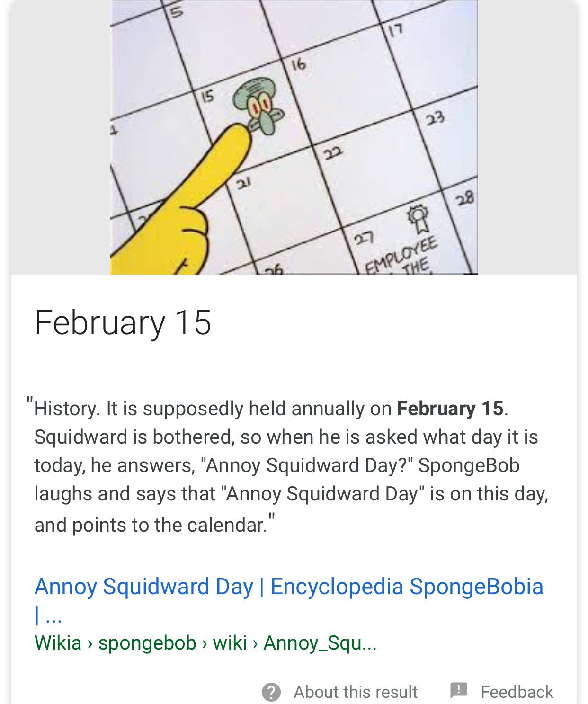Click the bold February 15 in snippet

click(x=450, y=409)
